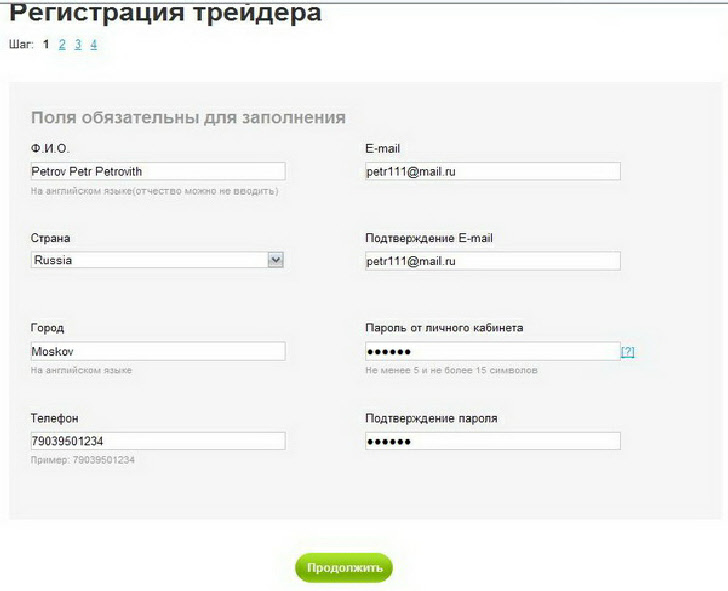Click the Подтверждение E-mail field
Viewport: 728px width, 591px height.
coord(492,261)
